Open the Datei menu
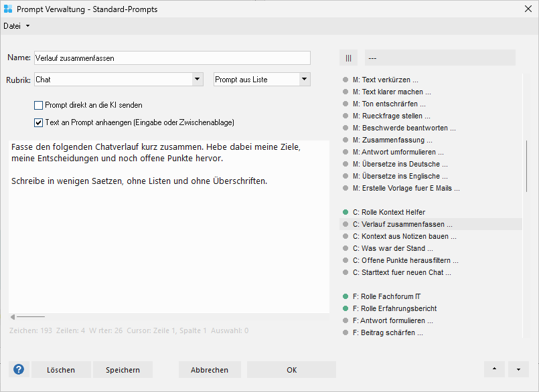 click(16, 26)
